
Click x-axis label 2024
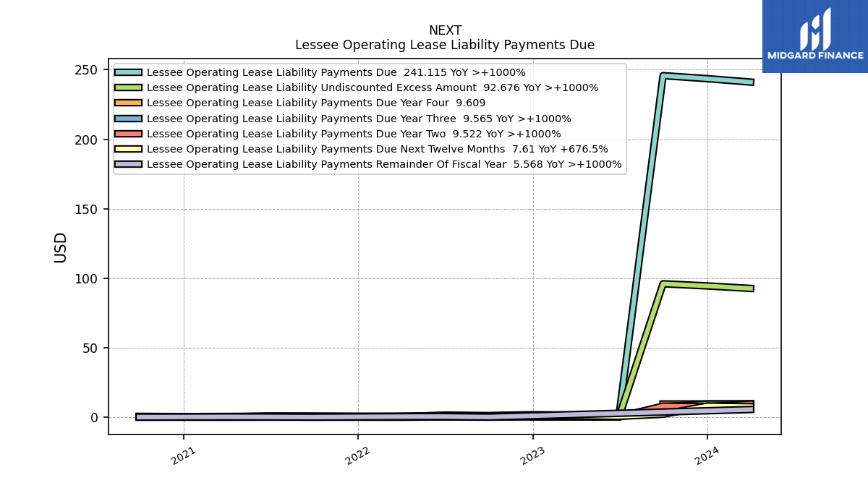(x=707, y=455)
